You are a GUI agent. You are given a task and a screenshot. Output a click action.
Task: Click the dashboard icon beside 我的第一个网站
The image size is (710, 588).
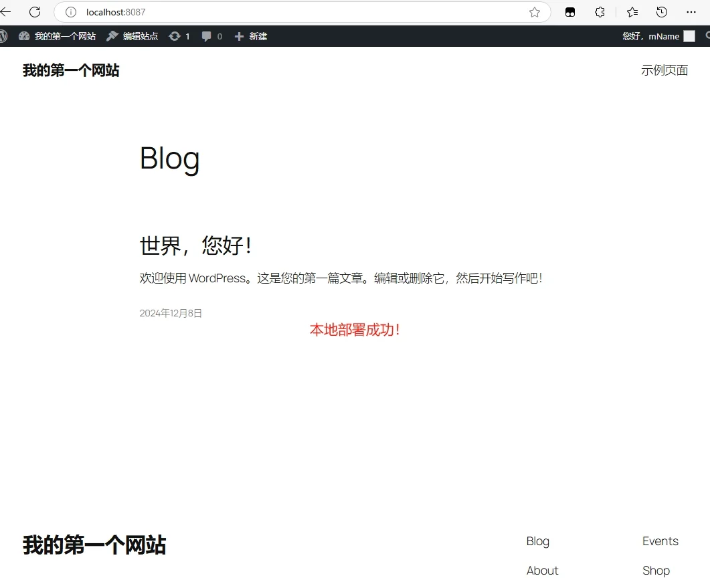[25, 36]
